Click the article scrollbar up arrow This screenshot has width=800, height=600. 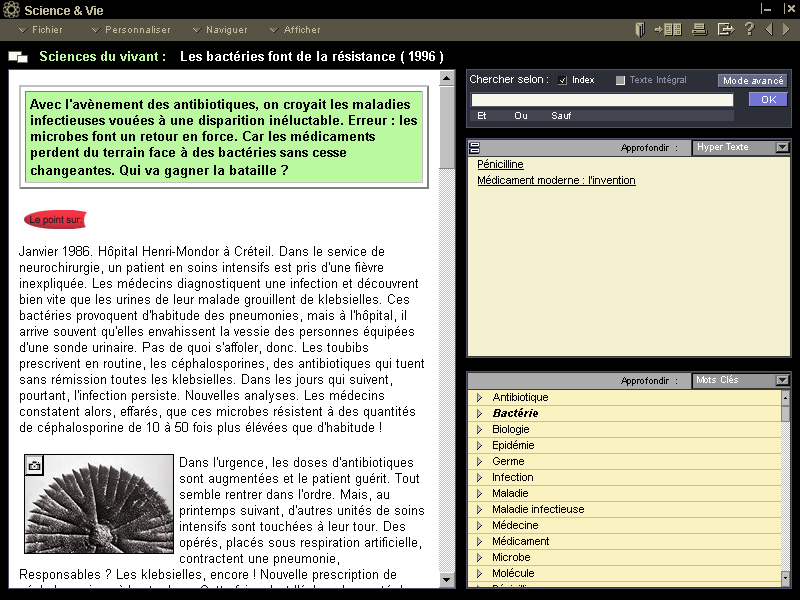(446, 78)
